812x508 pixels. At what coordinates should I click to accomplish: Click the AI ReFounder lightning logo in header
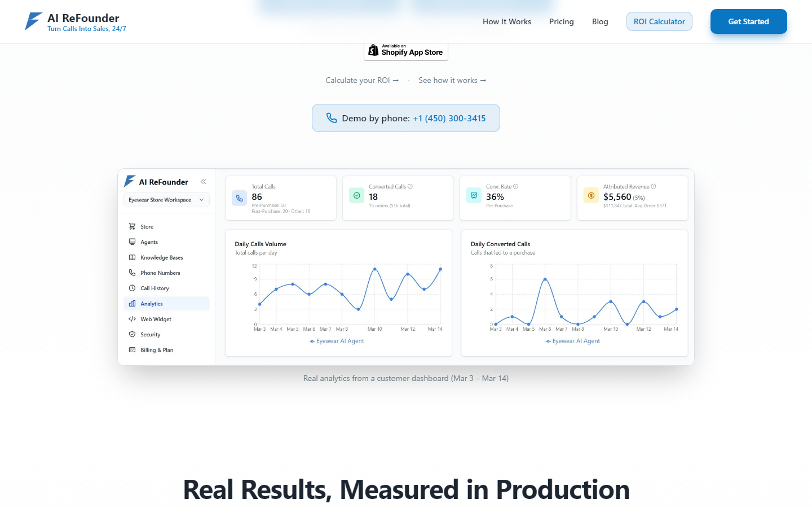[x=33, y=21]
